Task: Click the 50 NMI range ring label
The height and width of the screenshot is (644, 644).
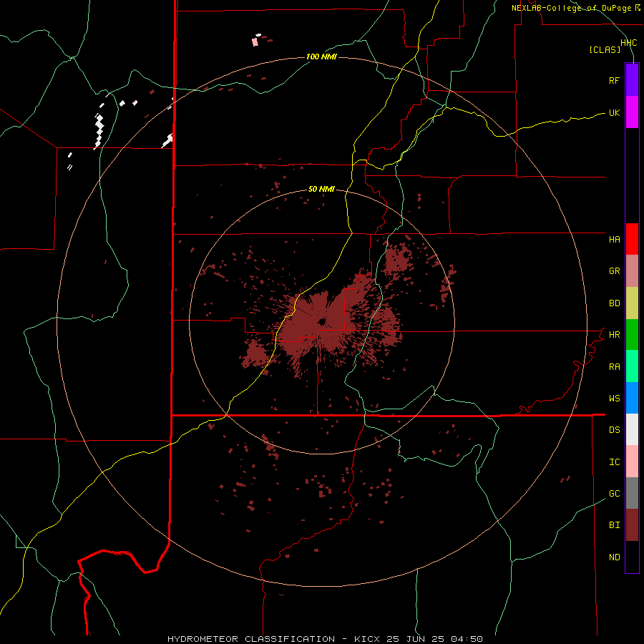Action: [x=321, y=190]
